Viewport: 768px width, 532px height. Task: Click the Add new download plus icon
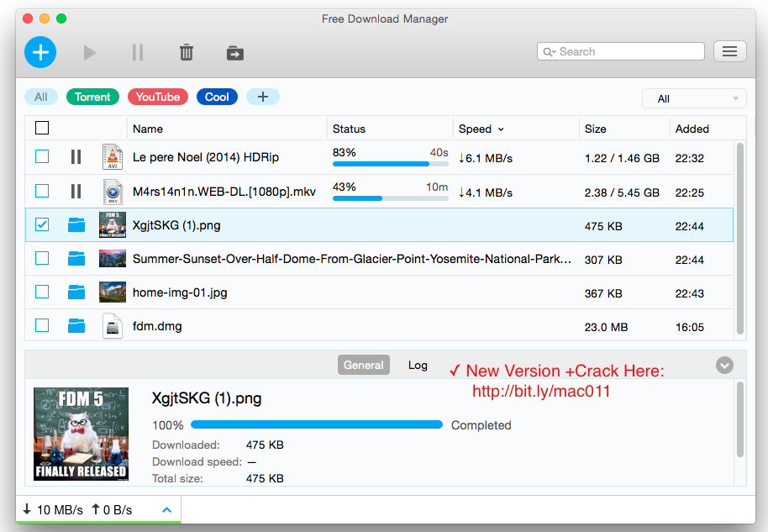(39, 51)
